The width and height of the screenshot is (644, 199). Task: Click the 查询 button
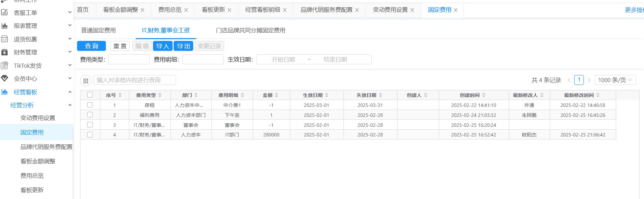pyautogui.click(x=91, y=46)
